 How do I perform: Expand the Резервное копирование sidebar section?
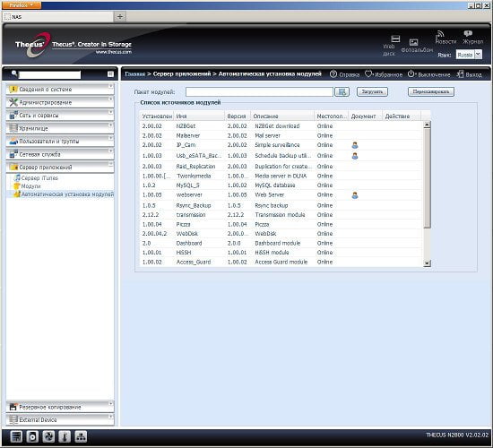tap(60, 407)
